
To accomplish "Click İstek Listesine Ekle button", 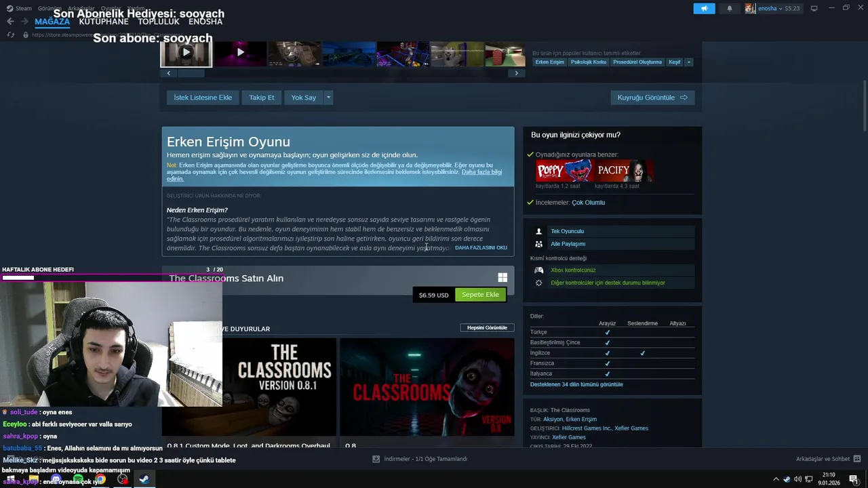I will pyautogui.click(x=203, y=98).
